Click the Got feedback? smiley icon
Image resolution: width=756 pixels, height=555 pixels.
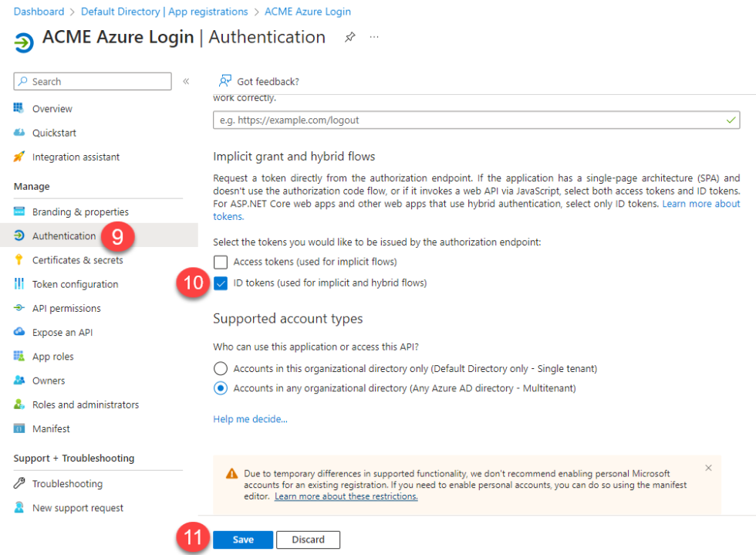(x=224, y=80)
